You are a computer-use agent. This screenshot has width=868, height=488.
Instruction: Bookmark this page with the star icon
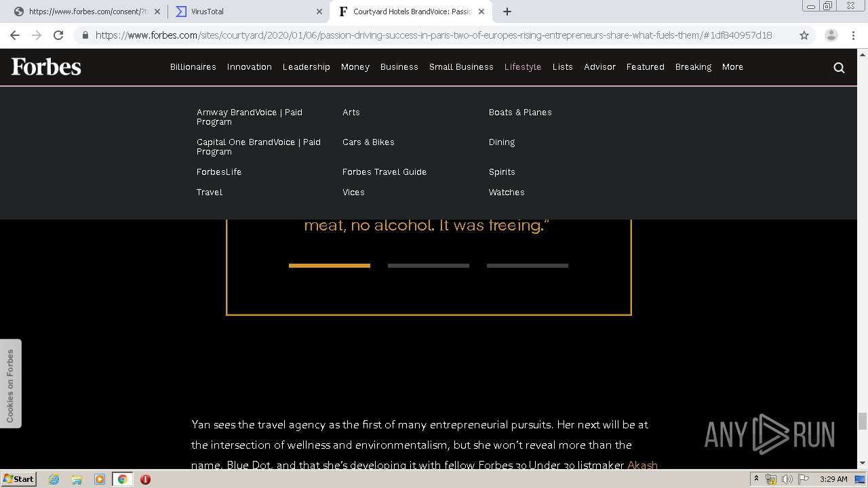coord(804,35)
